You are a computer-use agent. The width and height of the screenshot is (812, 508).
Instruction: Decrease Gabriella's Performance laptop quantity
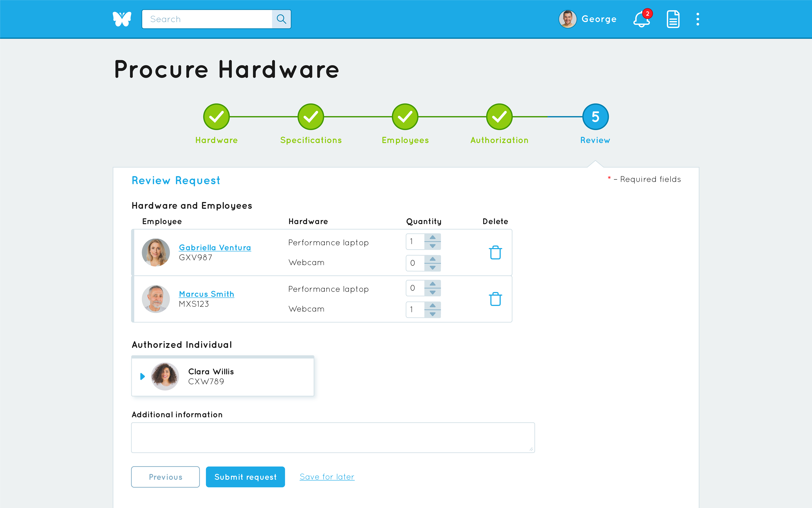432,246
